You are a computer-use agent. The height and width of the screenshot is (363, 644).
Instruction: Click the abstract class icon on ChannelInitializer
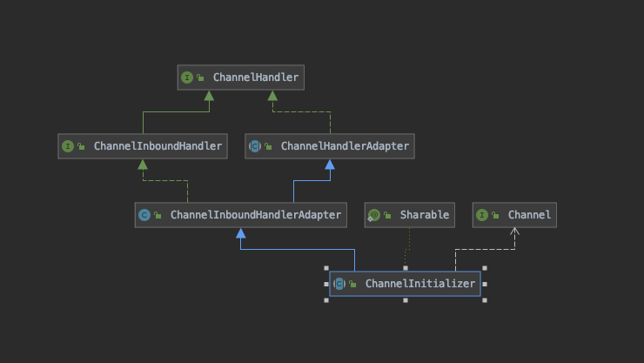339,284
